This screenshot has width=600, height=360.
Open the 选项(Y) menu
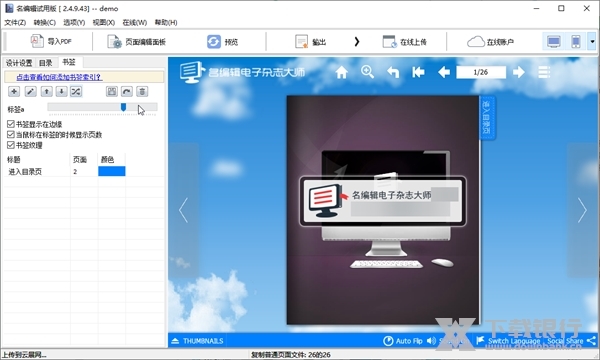74,23
